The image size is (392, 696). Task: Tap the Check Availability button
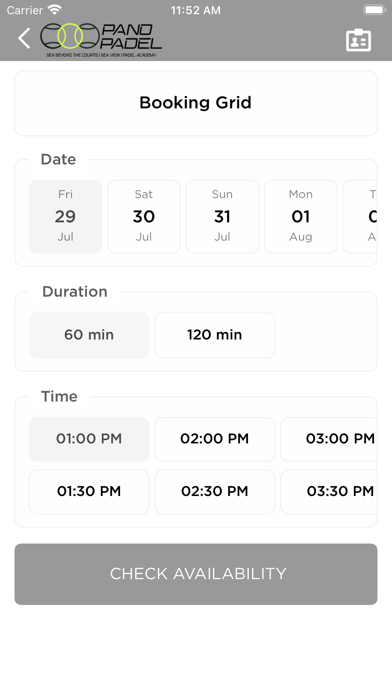tap(196, 574)
